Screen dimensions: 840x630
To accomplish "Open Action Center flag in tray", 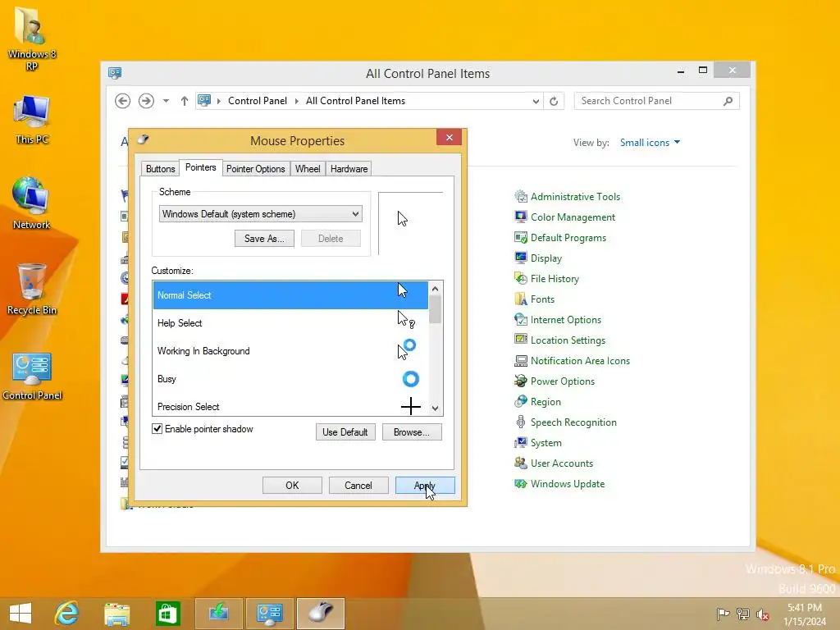I will coord(723,614).
